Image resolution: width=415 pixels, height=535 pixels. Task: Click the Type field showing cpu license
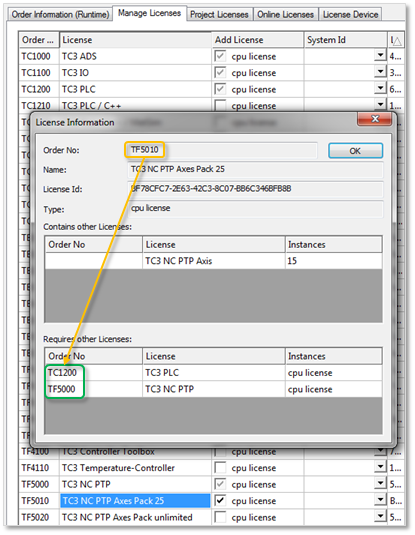click(x=255, y=208)
